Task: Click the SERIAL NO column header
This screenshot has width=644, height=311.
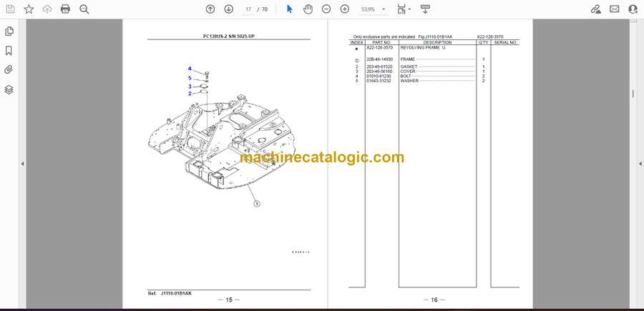Action: pos(504,43)
